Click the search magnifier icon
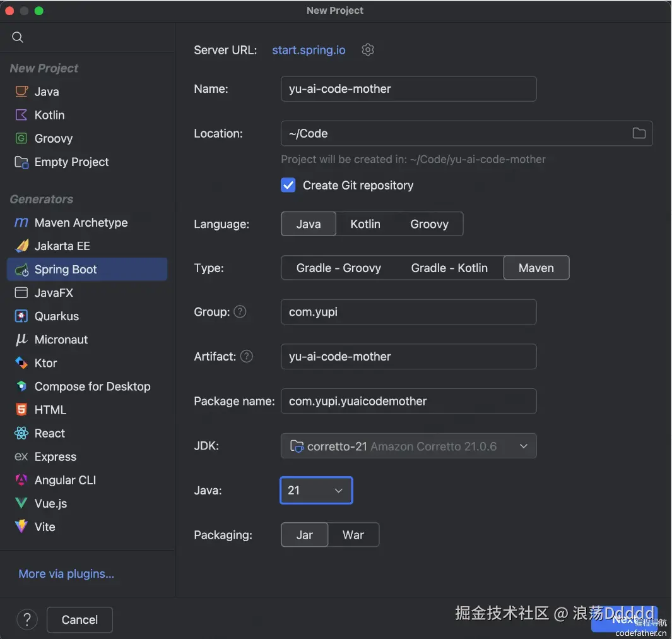Image resolution: width=672 pixels, height=639 pixels. click(x=18, y=37)
